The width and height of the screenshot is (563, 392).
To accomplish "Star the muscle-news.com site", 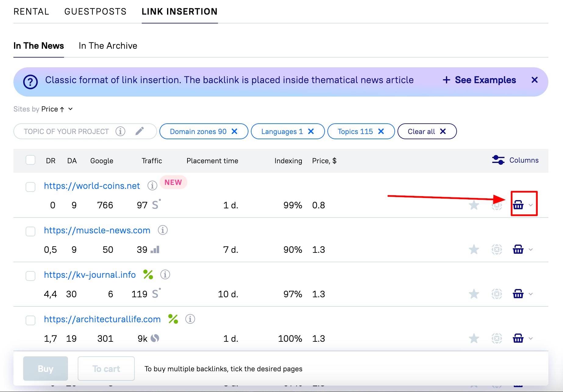I will point(474,249).
